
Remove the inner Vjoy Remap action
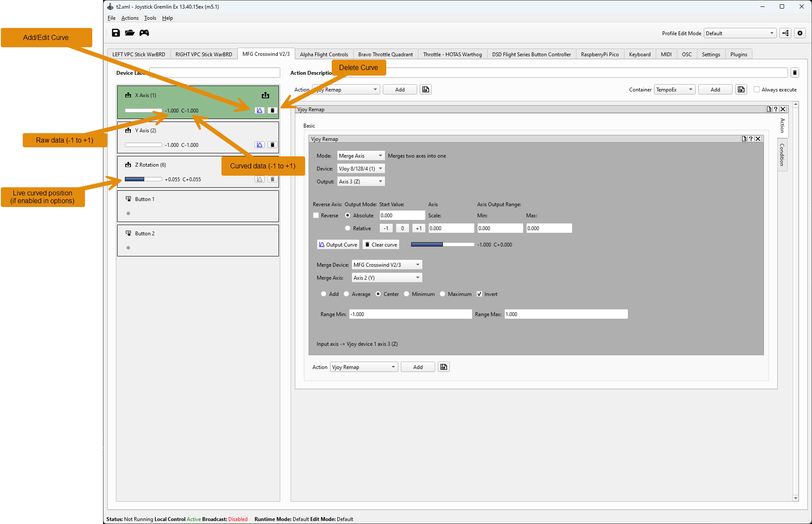[x=758, y=139]
